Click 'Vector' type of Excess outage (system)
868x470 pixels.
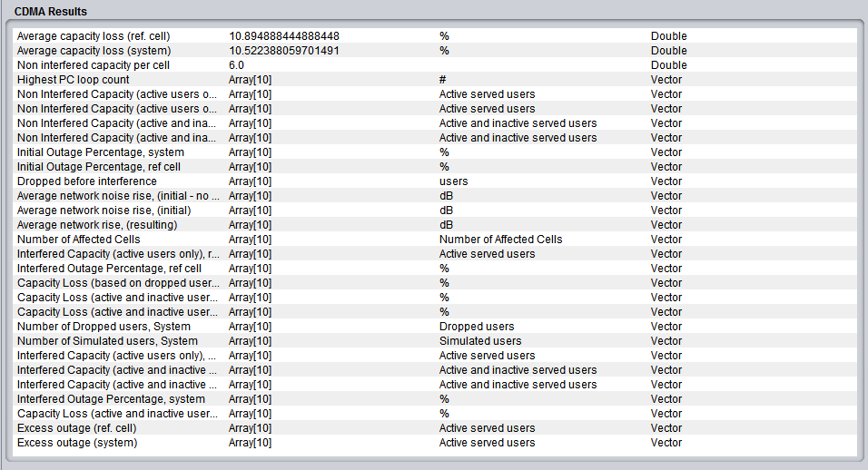click(666, 443)
